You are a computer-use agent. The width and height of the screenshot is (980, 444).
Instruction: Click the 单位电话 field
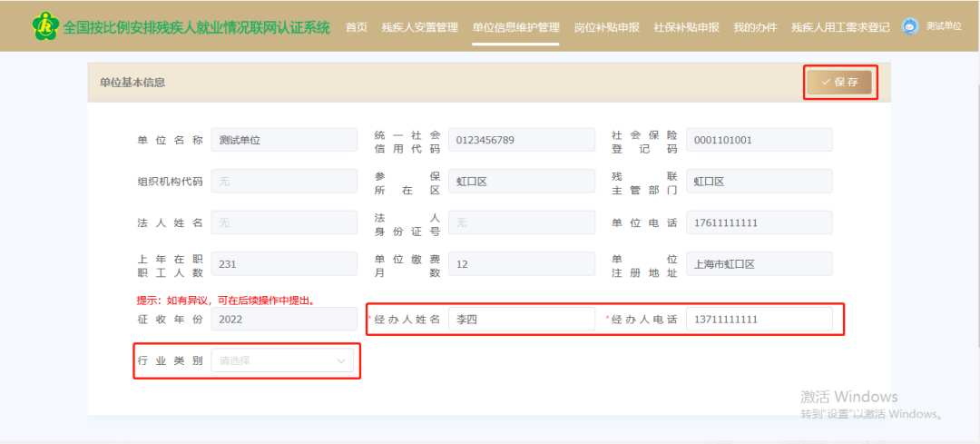pyautogui.click(x=759, y=222)
